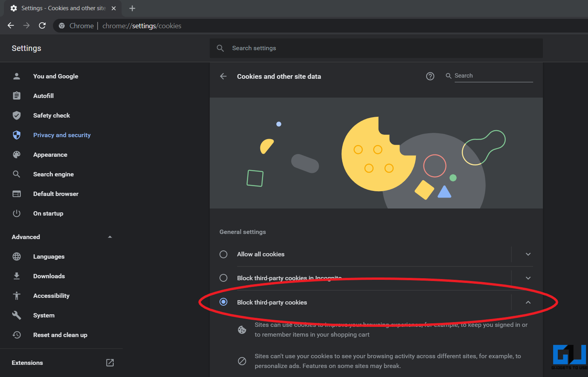
Task: Expand details for Allow all cookies
Action: pyautogui.click(x=528, y=254)
